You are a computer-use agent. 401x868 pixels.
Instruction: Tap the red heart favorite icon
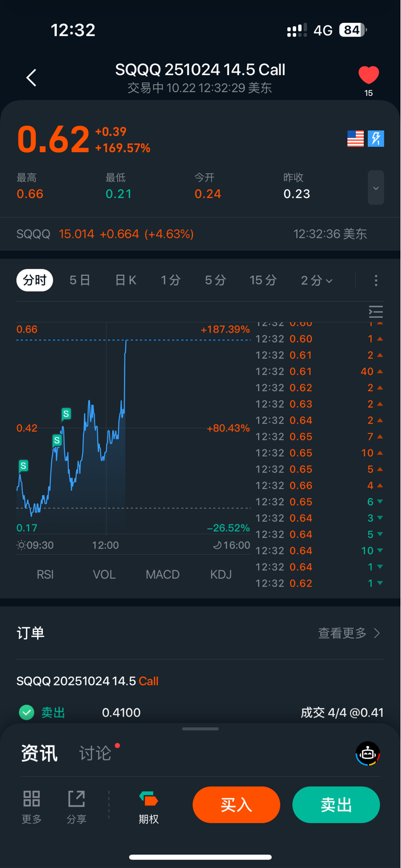coord(369,75)
